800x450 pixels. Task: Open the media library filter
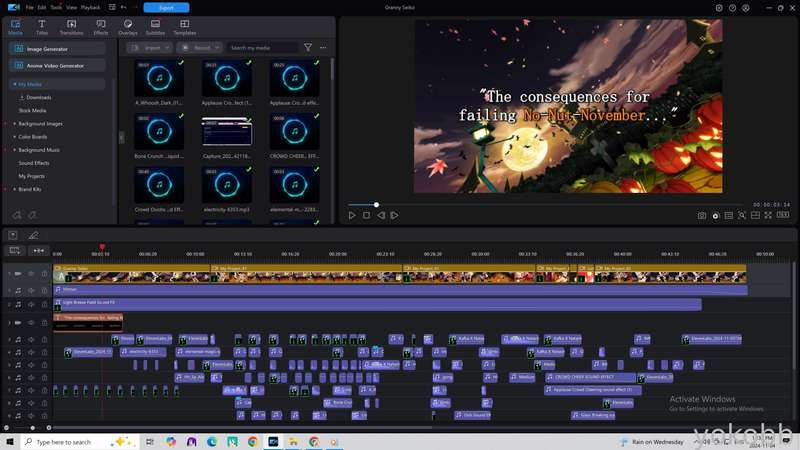[x=308, y=47]
